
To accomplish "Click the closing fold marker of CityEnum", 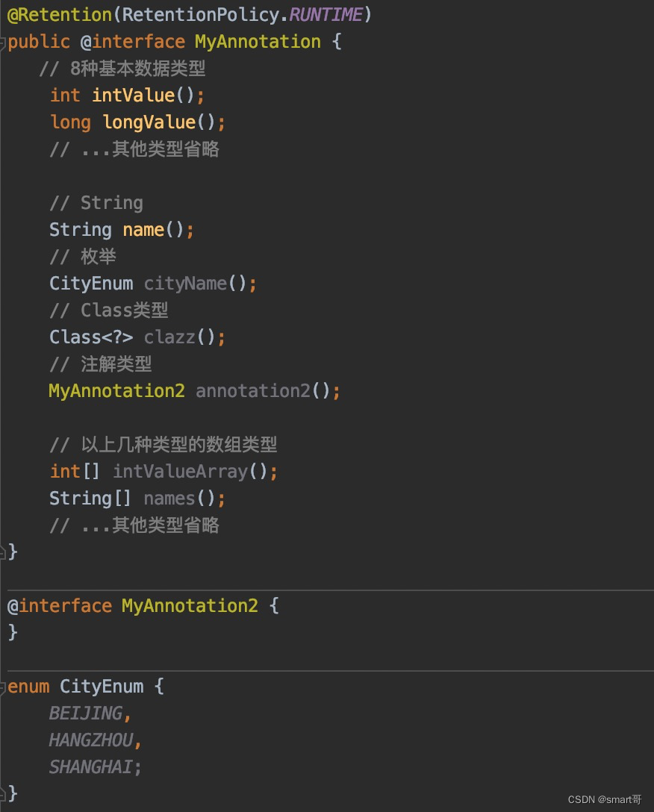I will 2,794.
